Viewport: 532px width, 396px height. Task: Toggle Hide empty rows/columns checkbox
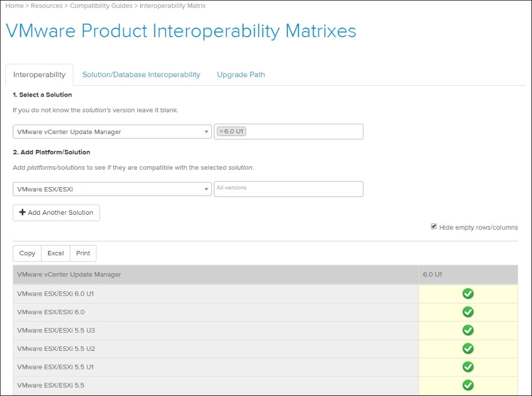(434, 226)
